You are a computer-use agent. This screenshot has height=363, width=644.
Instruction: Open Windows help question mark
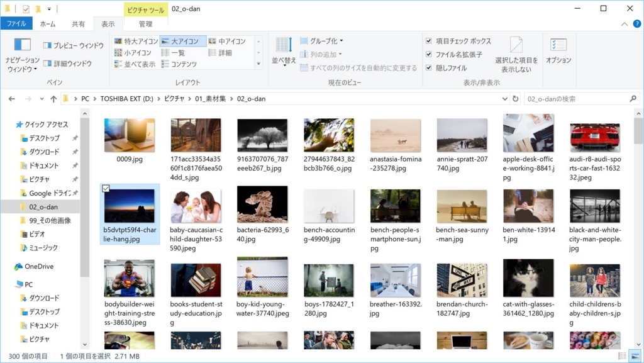point(637,24)
